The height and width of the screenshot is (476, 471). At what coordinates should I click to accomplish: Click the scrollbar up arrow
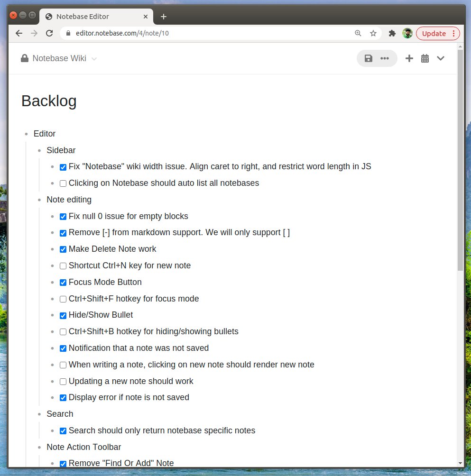click(x=461, y=46)
